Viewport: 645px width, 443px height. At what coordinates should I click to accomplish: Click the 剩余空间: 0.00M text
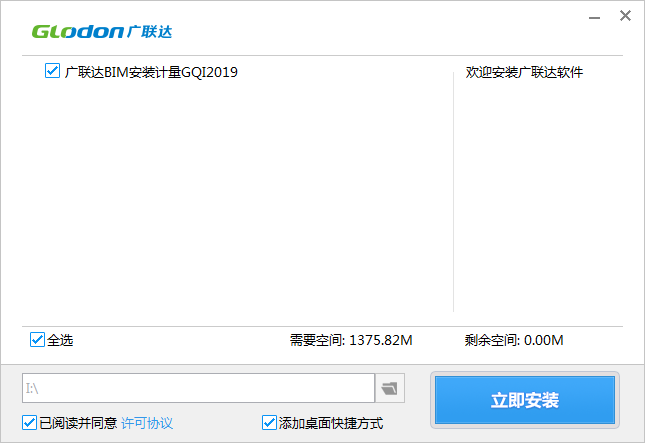[514, 340]
